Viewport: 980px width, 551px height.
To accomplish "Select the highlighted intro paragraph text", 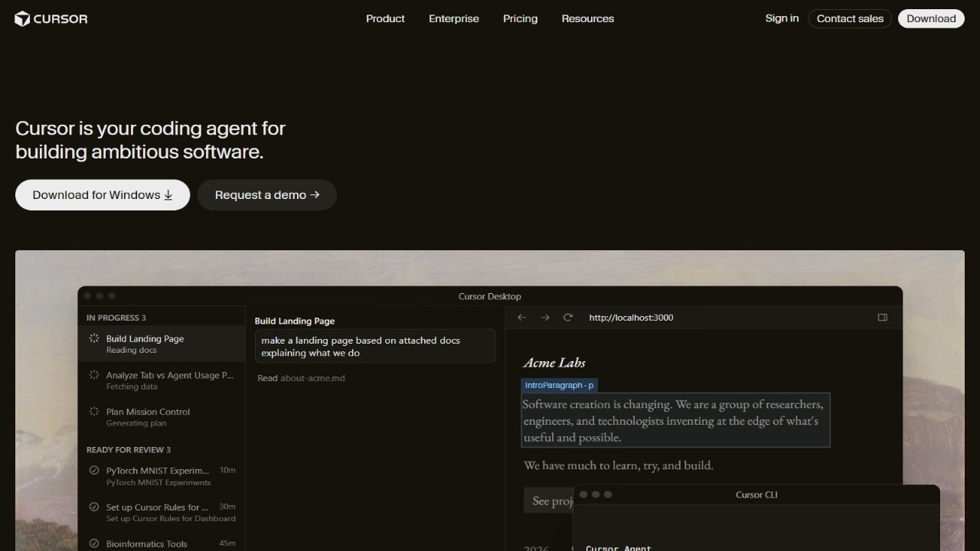I will [x=675, y=420].
